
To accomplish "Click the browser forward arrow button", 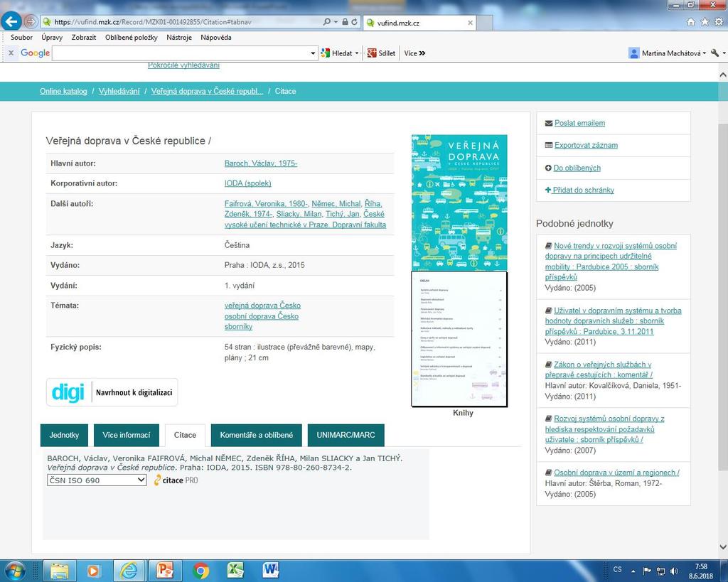I will [x=30, y=21].
